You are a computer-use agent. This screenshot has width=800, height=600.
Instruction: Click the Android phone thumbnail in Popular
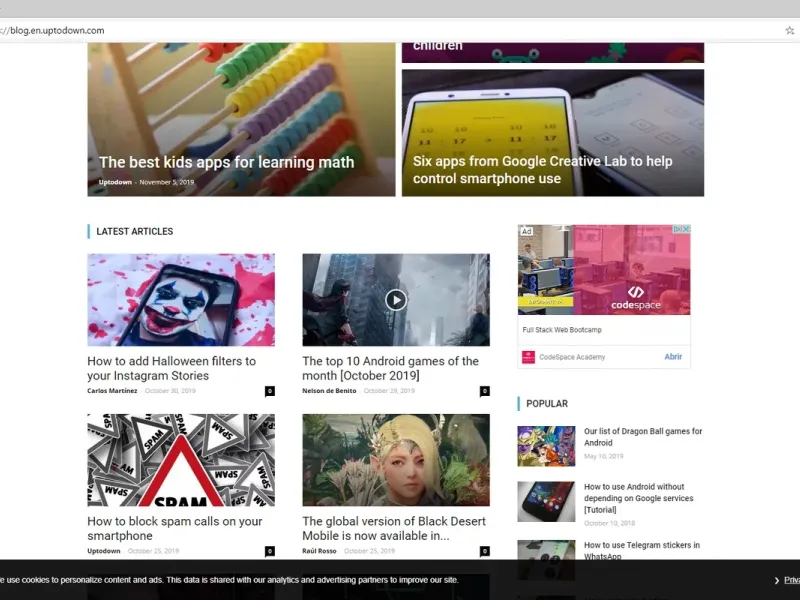coord(546,502)
